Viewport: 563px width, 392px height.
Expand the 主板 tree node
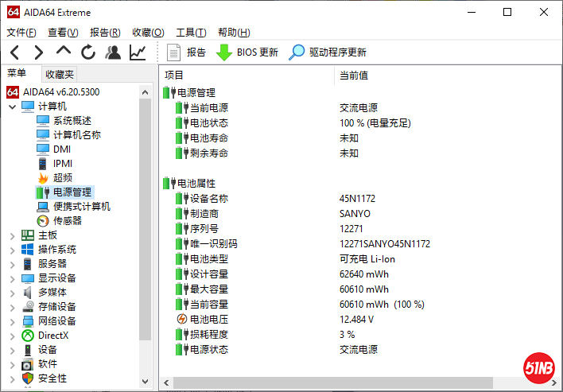coord(12,235)
